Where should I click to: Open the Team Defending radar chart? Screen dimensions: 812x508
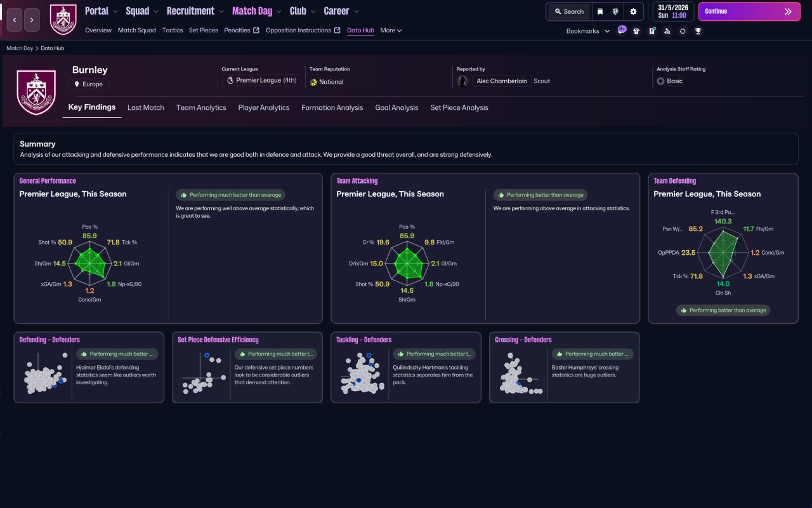(723, 253)
